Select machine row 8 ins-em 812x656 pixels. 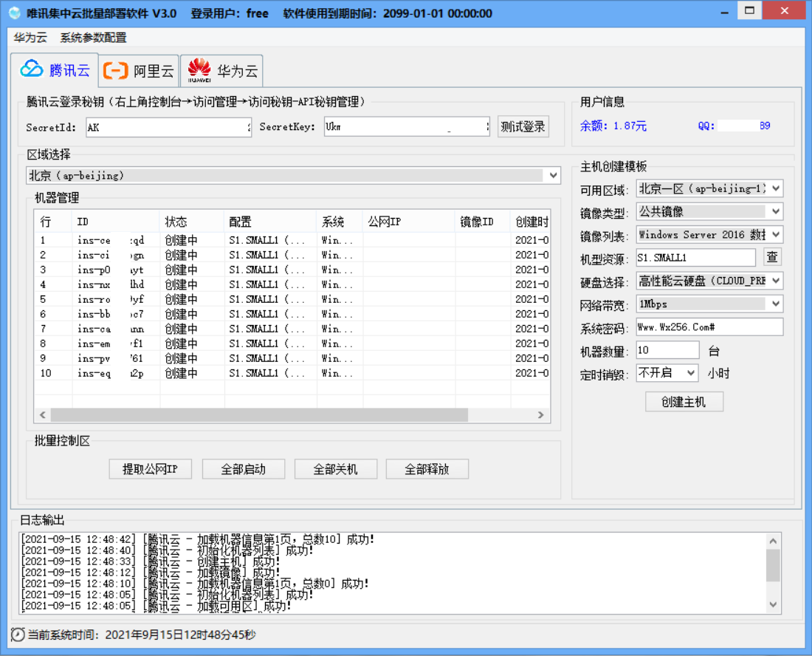pos(292,344)
